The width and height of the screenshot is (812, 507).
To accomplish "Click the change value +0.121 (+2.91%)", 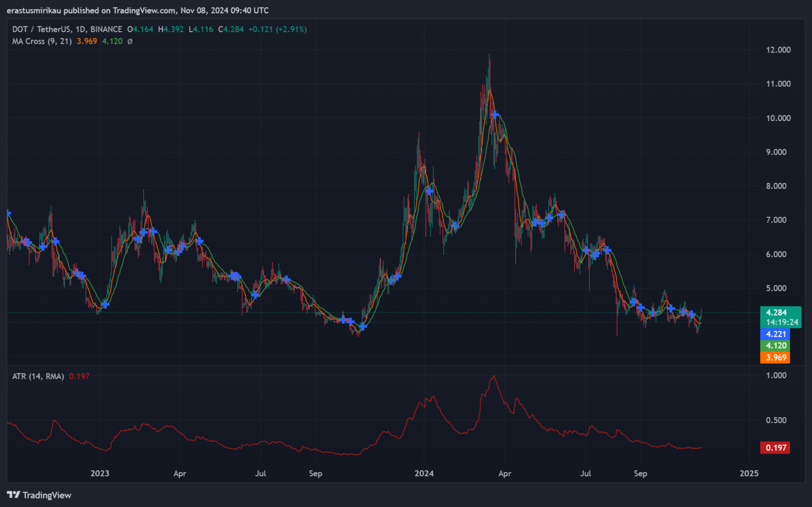I will click(x=278, y=29).
